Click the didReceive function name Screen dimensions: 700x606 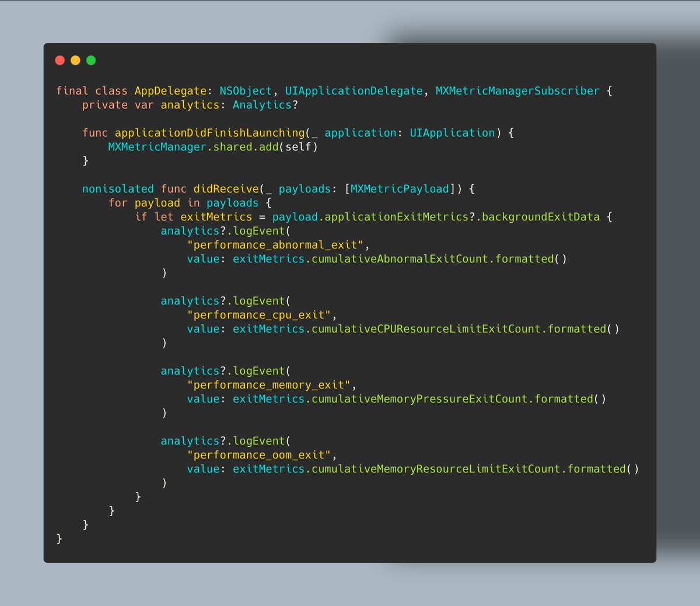pyautogui.click(x=226, y=189)
